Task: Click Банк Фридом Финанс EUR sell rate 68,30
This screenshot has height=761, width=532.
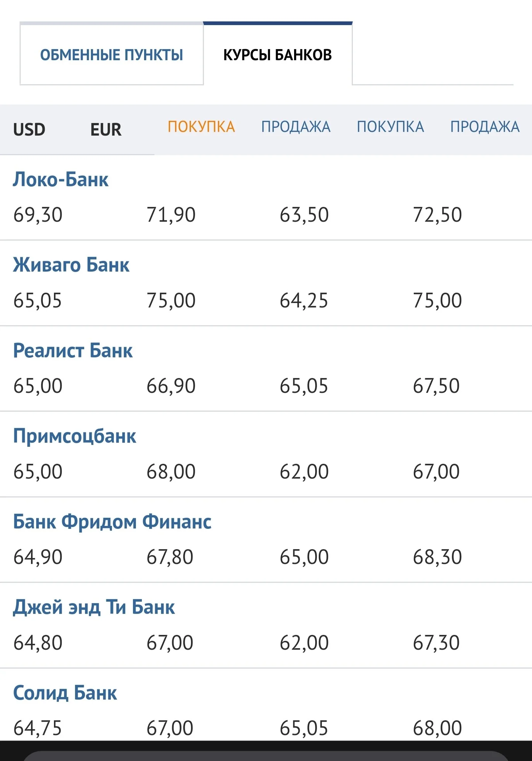Action: coord(437,557)
